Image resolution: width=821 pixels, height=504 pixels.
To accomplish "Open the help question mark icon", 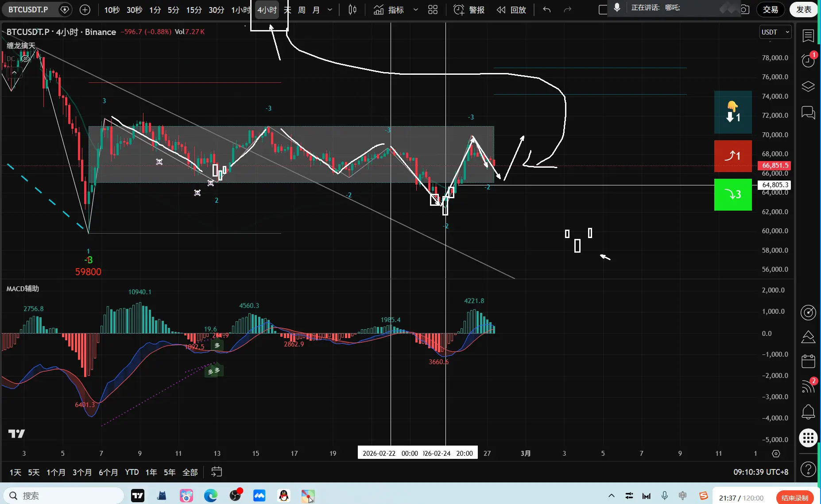I will (x=808, y=469).
